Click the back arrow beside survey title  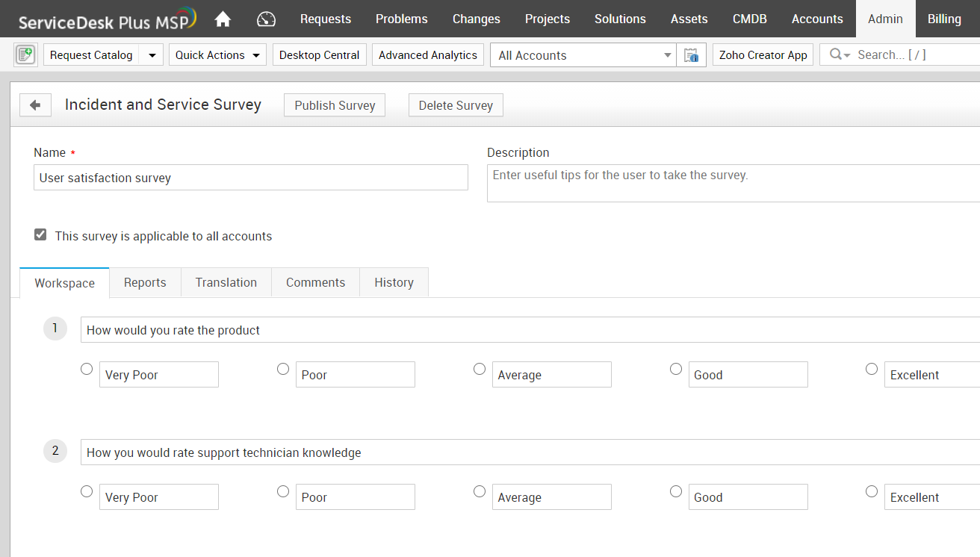35,105
